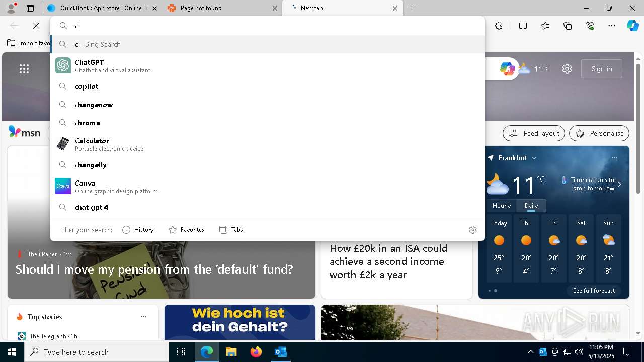
Task: Open the new tab page settings gear
Action: (x=567, y=69)
